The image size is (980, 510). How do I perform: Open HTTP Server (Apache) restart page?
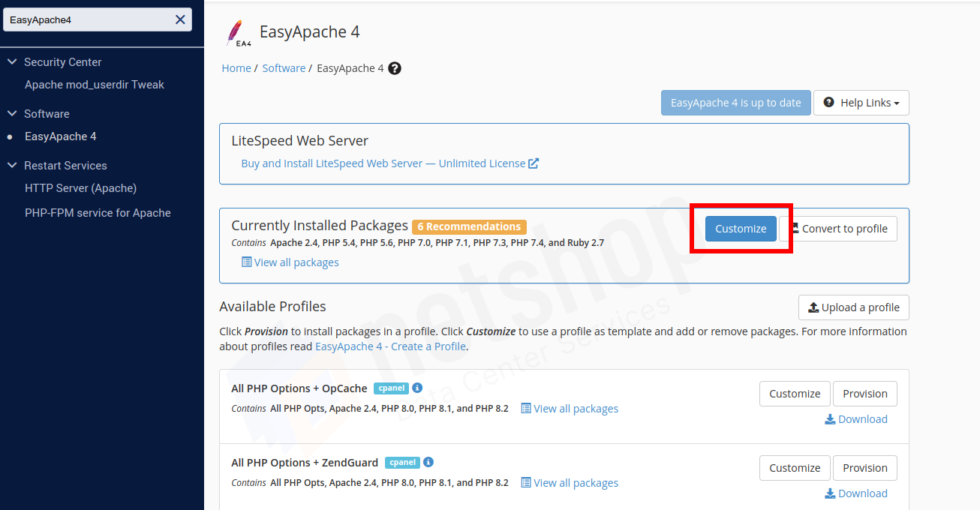point(80,188)
